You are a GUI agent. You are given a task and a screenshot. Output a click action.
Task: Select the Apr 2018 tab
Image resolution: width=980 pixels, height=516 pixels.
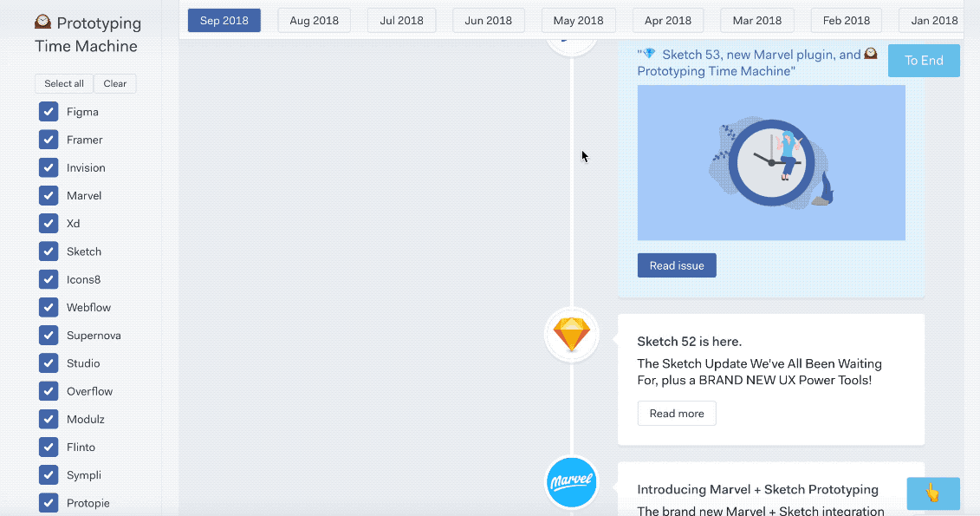pyautogui.click(x=667, y=21)
